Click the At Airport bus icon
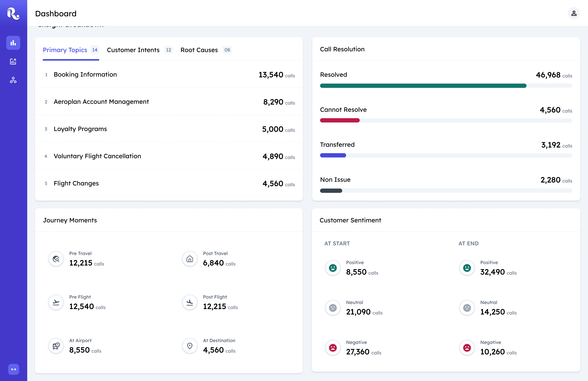 click(56, 346)
